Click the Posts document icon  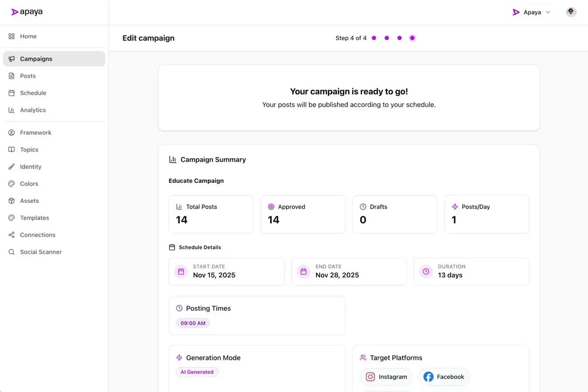tap(12, 76)
